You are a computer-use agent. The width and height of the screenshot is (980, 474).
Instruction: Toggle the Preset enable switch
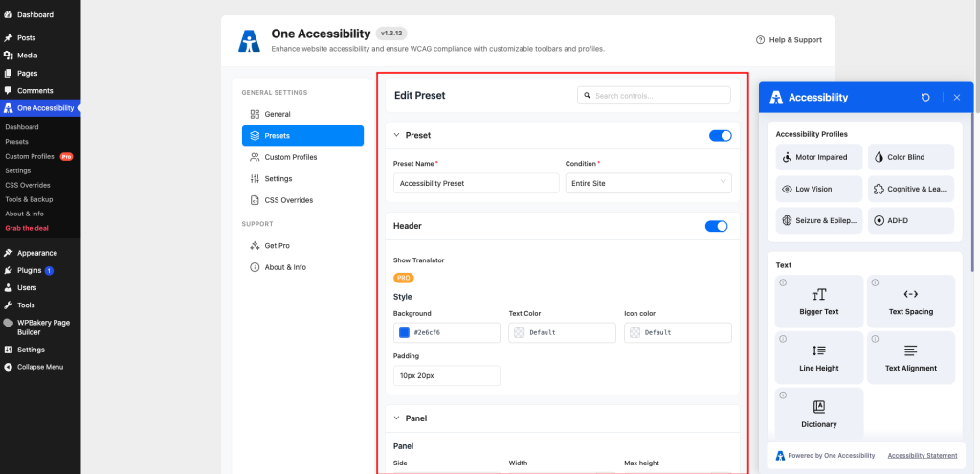tap(720, 136)
